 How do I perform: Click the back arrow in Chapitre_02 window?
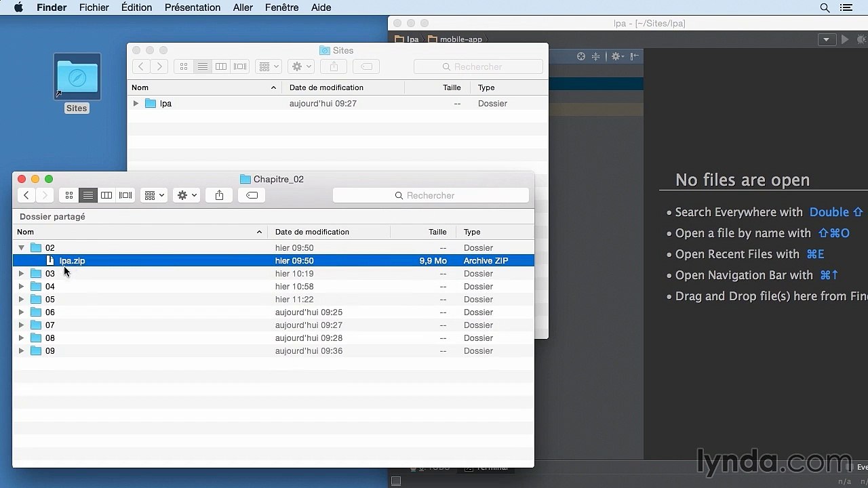(26, 195)
